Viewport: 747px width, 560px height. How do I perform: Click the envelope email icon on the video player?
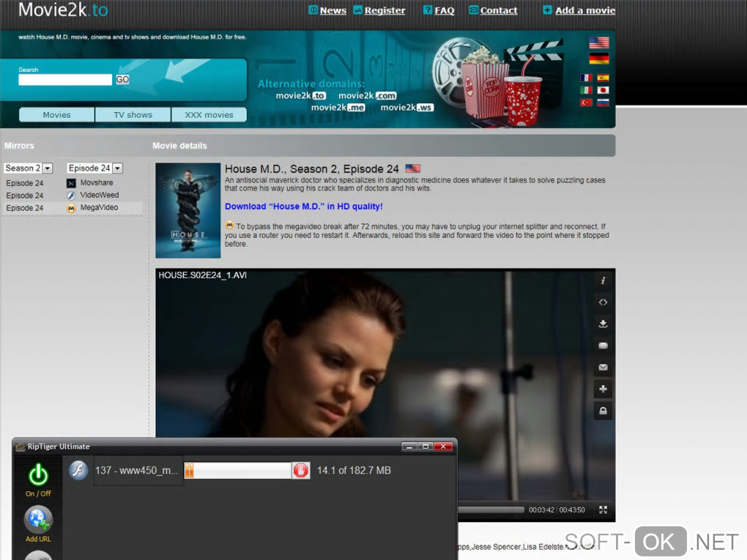click(603, 367)
